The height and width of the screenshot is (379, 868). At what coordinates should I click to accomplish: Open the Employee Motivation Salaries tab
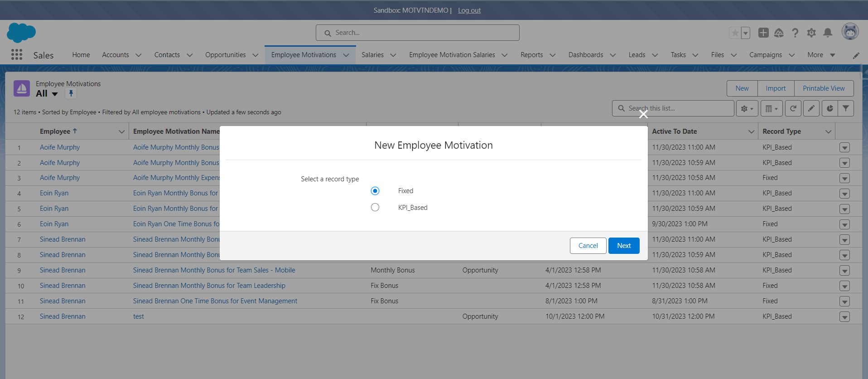tap(452, 55)
